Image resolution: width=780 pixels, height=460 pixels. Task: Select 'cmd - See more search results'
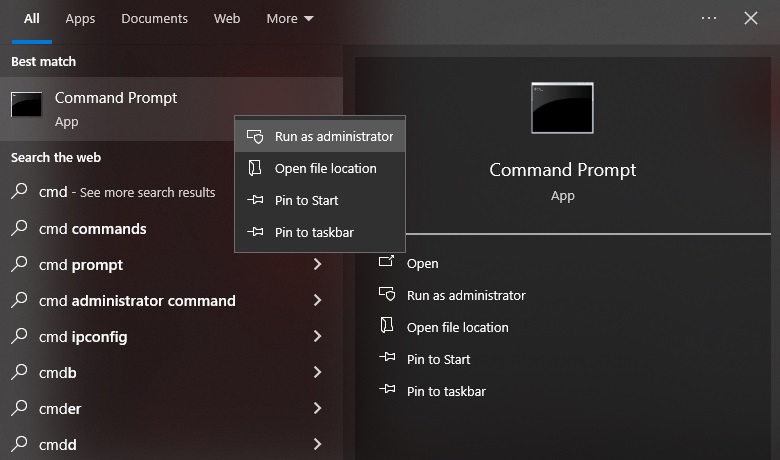click(127, 192)
